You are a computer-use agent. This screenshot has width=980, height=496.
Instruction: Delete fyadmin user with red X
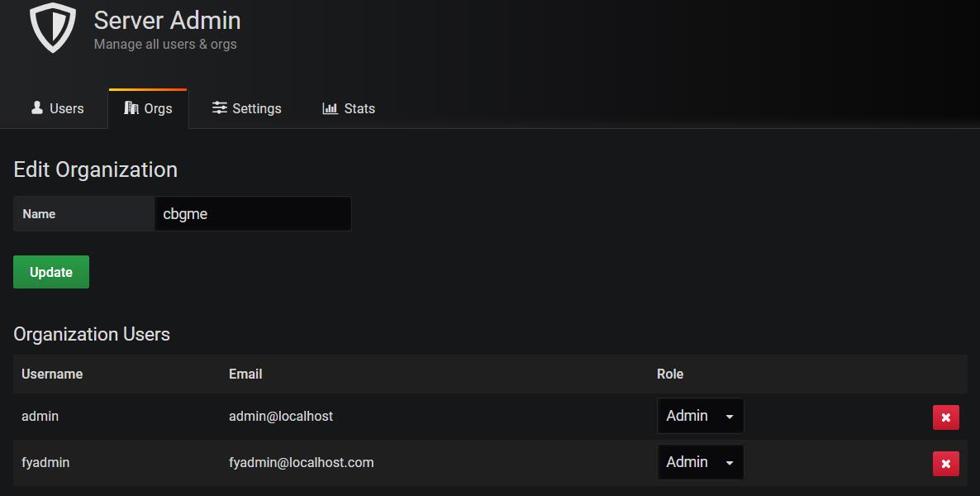945,464
